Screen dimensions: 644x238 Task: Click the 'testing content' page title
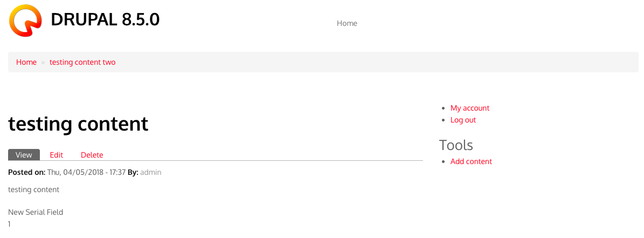point(78,124)
